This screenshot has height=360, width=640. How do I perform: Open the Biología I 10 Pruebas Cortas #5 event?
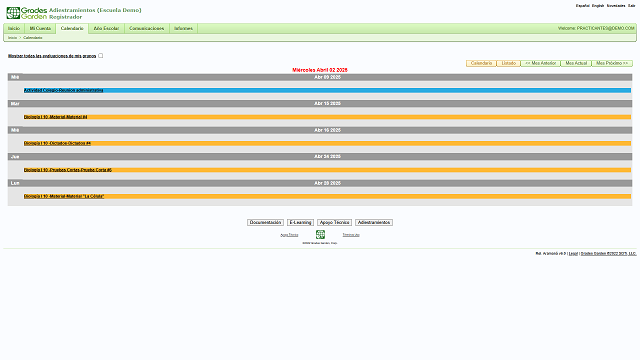pos(68,170)
